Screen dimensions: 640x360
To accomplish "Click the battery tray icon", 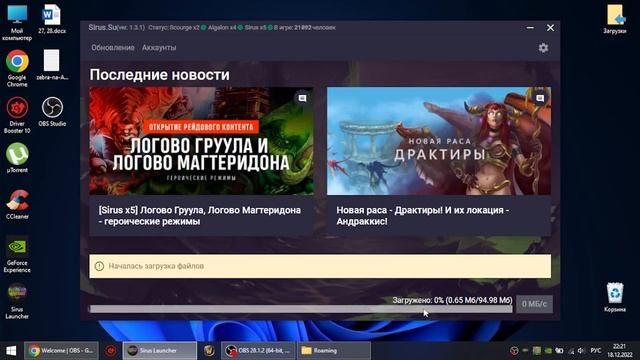I will 559,351.
